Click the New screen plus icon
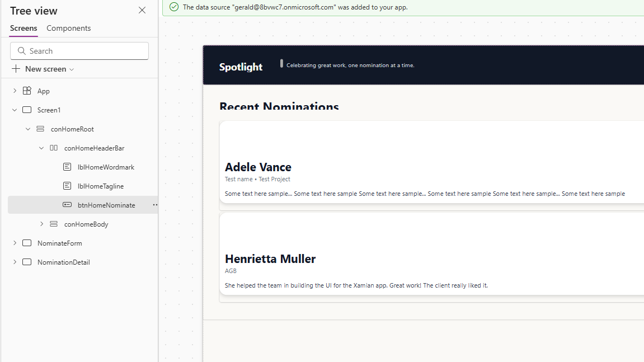This screenshot has width=644, height=362. pos(16,69)
